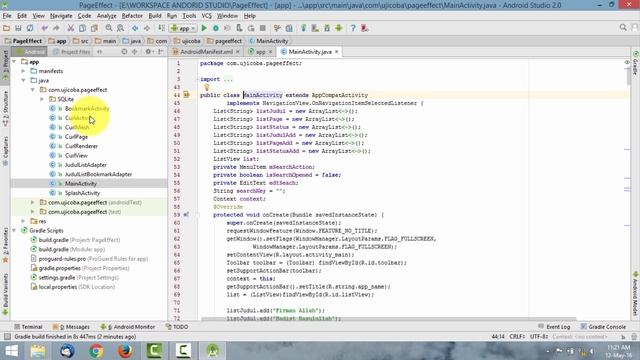The image size is (640, 360).
Task: Click the project panel settings gear icon
Action: coord(148,52)
